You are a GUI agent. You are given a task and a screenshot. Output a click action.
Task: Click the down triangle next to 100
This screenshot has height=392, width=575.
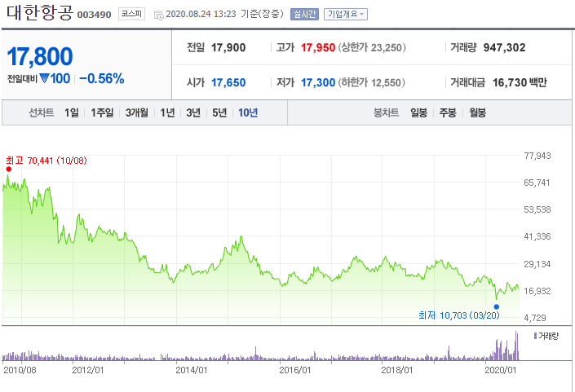point(44,78)
